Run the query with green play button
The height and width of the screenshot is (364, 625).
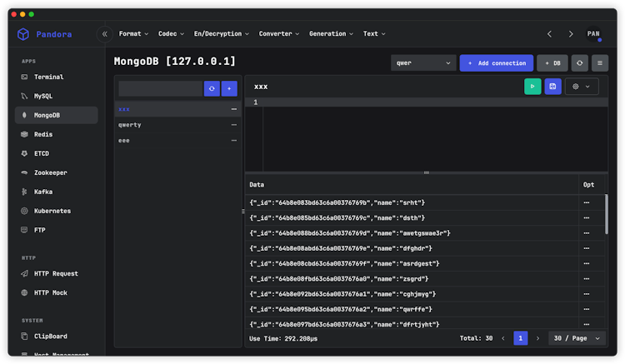532,87
